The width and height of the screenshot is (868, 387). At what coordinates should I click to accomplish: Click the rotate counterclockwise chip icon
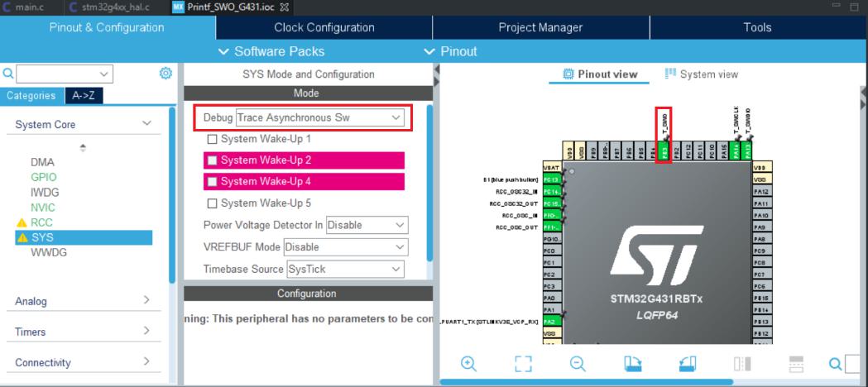[x=688, y=363]
